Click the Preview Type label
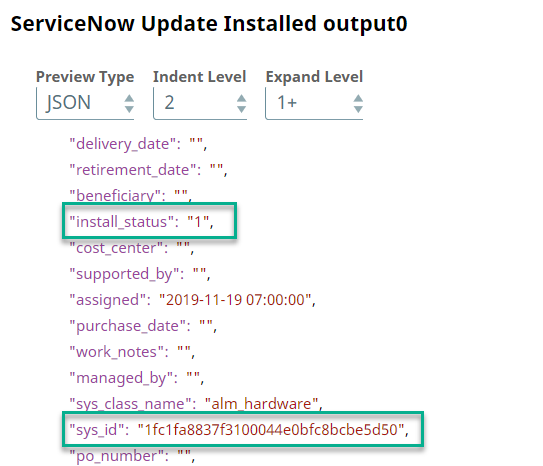This screenshot has width=543, height=466. pyautogui.click(x=85, y=77)
